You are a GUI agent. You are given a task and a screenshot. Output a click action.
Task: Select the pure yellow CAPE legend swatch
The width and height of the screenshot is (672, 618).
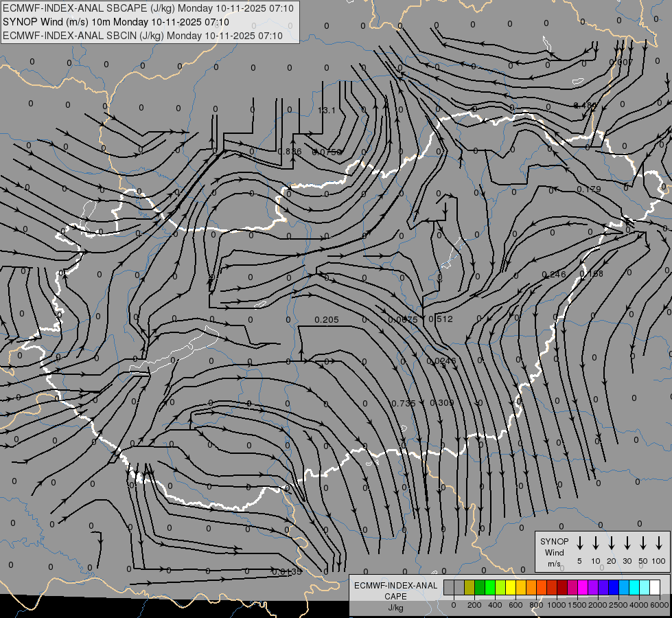511,587
